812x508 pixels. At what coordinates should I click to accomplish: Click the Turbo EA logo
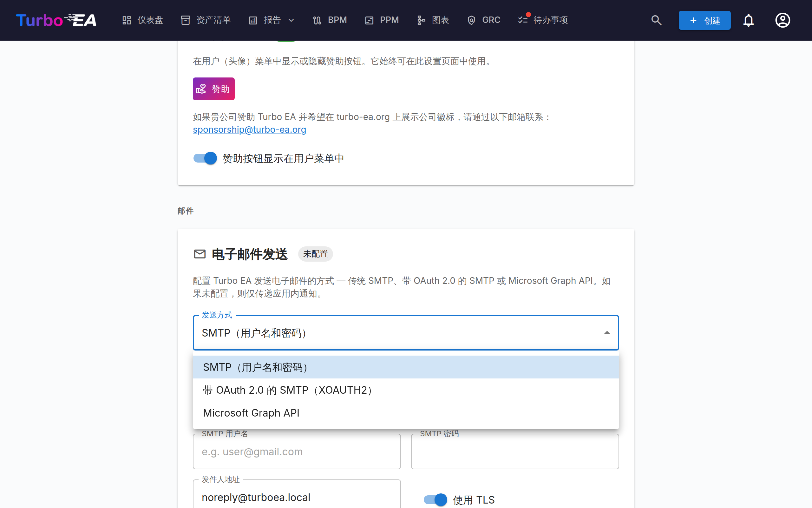tap(56, 20)
